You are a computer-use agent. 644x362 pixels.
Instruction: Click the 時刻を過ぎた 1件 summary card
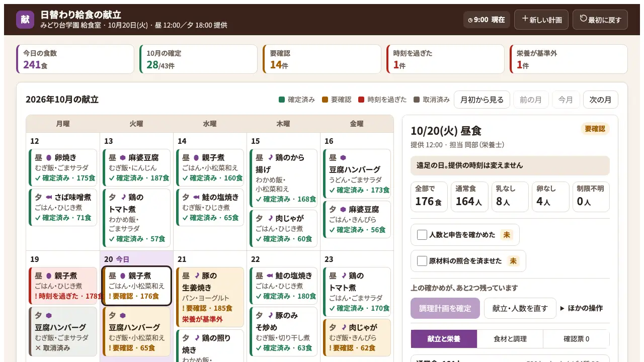point(445,59)
